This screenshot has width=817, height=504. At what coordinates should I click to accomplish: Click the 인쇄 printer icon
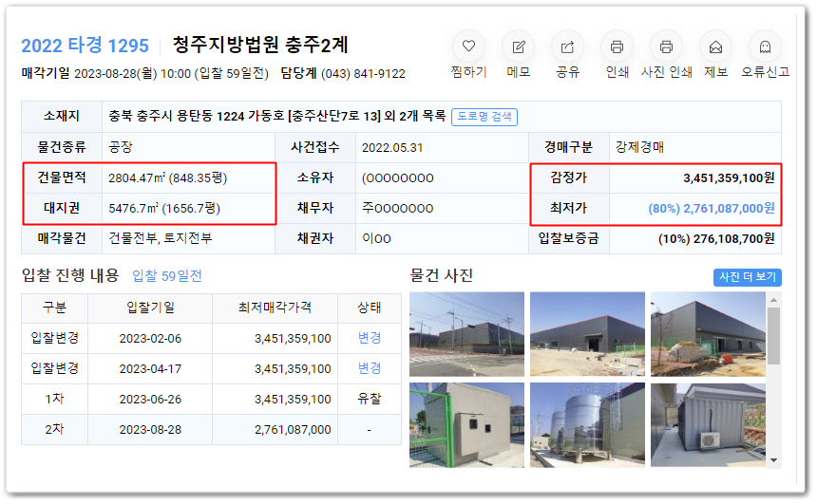617,47
